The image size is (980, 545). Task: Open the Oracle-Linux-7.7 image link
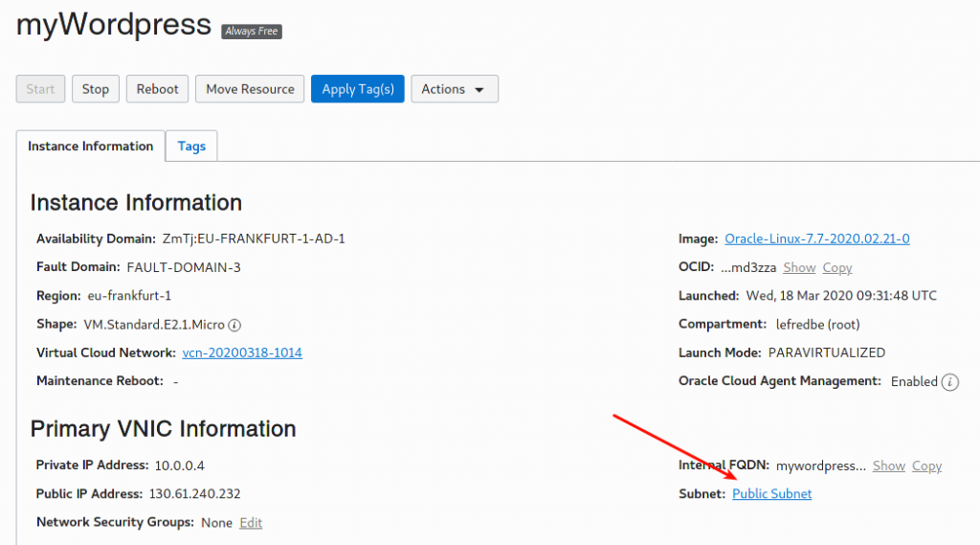pyautogui.click(x=817, y=238)
